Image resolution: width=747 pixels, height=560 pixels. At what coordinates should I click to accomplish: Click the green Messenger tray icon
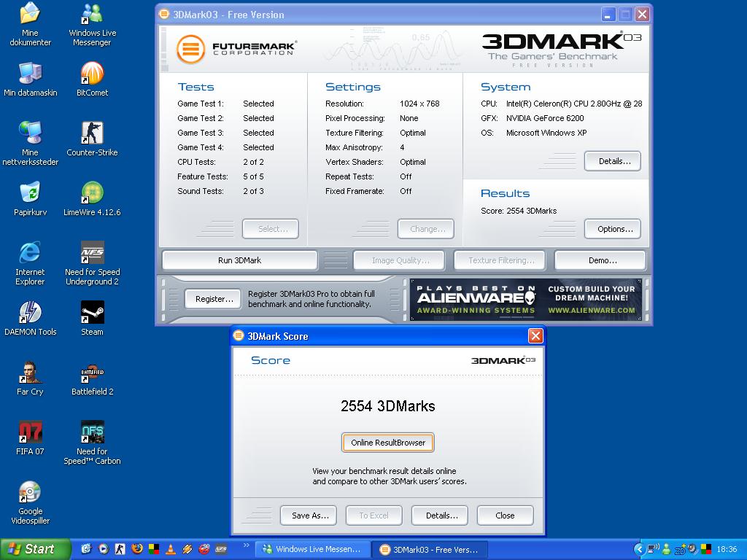(667, 549)
